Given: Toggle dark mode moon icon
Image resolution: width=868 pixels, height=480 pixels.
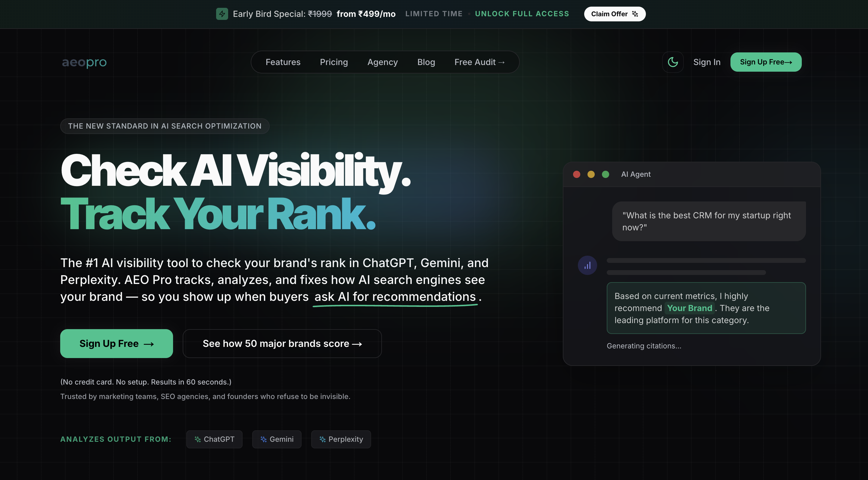Looking at the screenshot, I should 673,62.
